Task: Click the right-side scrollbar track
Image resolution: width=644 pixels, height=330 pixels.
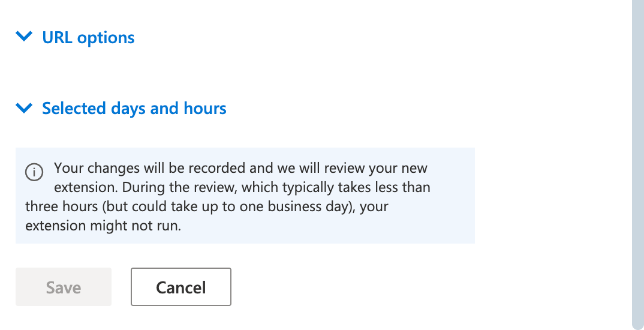Action: click(638, 162)
